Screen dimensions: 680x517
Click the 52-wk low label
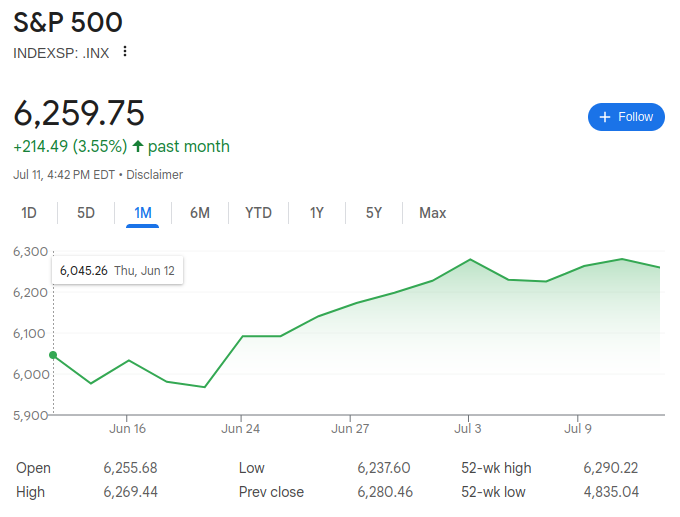493,492
